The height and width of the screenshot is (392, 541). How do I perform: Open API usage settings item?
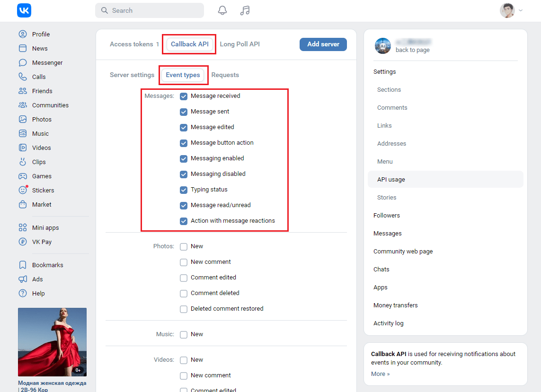tap(445, 179)
